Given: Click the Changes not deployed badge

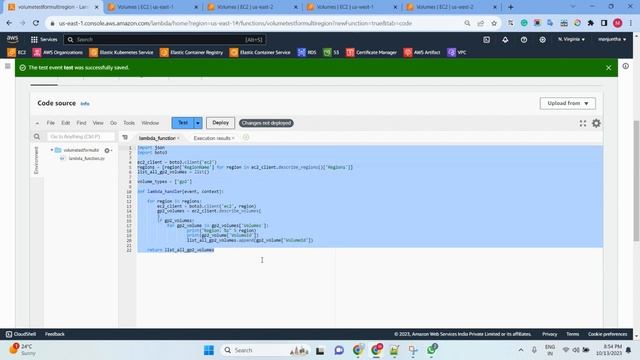Looking at the screenshot, I should coord(266,123).
